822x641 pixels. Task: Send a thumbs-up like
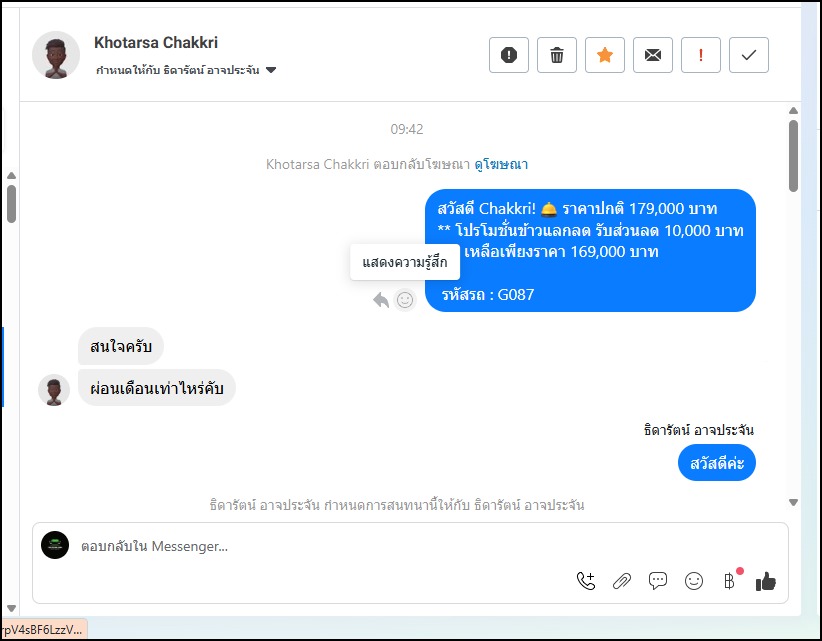pos(765,581)
